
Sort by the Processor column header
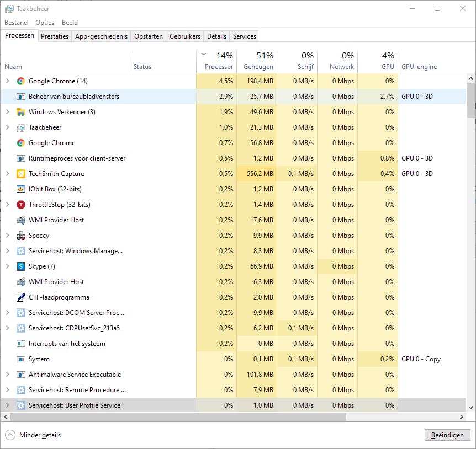[216, 62]
